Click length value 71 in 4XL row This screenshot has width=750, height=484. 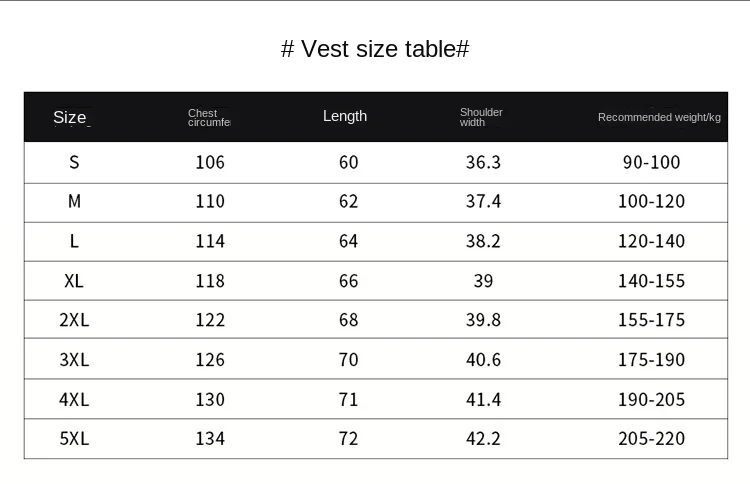[x=348, y=399]
